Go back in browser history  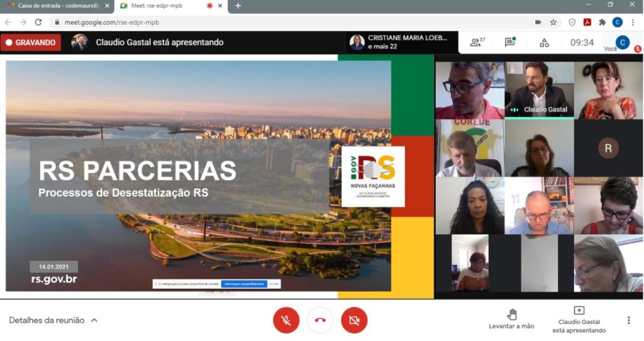8,22
